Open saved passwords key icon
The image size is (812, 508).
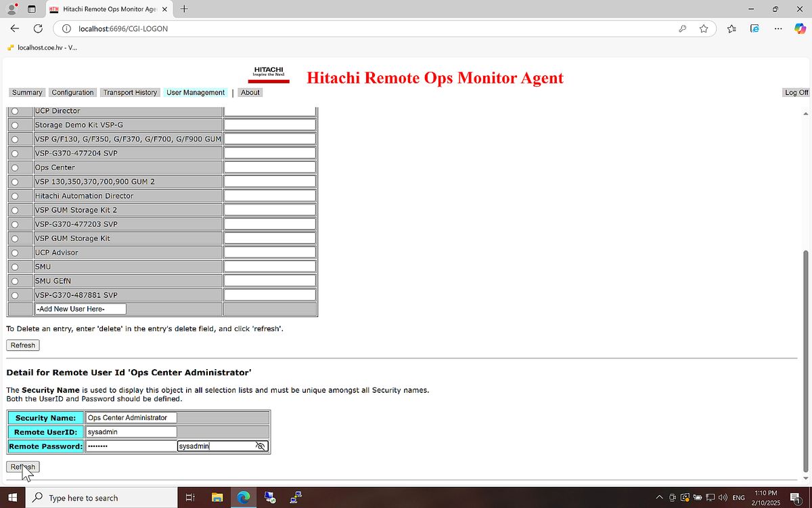[683, 28]
